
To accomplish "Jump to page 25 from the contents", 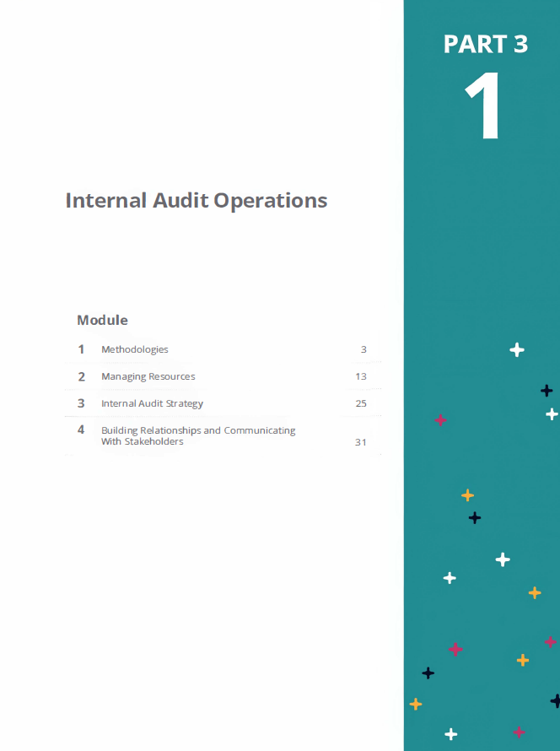I will click(361, 403).
